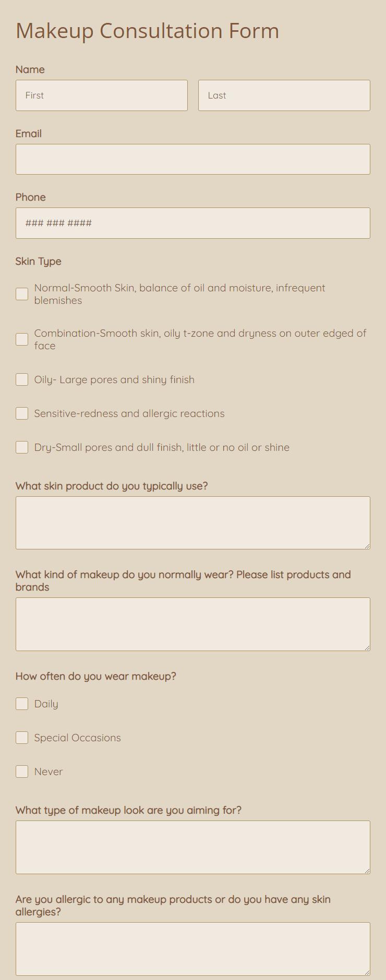The width and height of the screenshot is (386, 980).
Task: Tick the Normal-Smooth Skin checkbox
Action: [x=22, y=294]
